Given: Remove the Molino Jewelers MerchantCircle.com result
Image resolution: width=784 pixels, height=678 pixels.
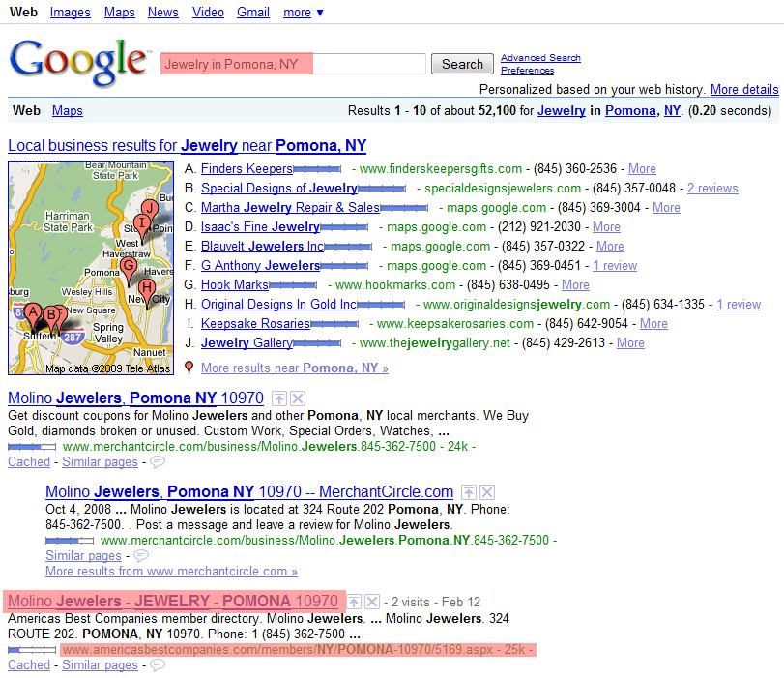Looking at the screenshot, I should coord(487,492).
